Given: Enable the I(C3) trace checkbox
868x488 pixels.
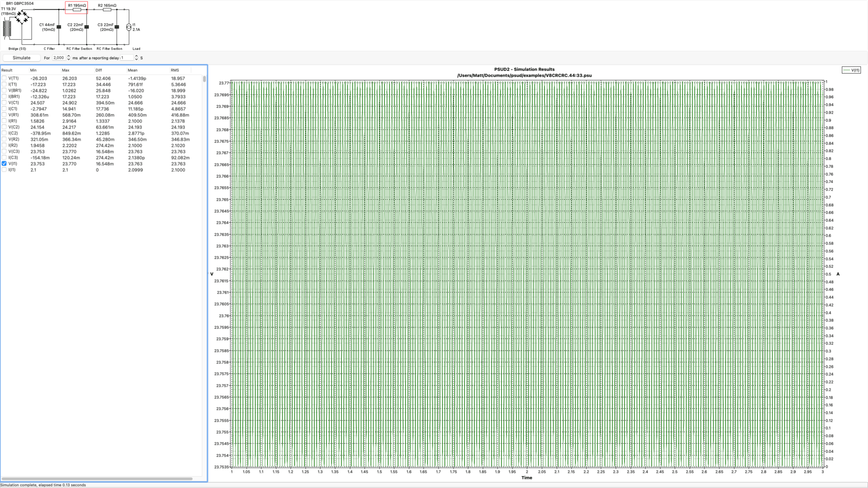Looking at the screenshot, I should click(x=4, y=158).
